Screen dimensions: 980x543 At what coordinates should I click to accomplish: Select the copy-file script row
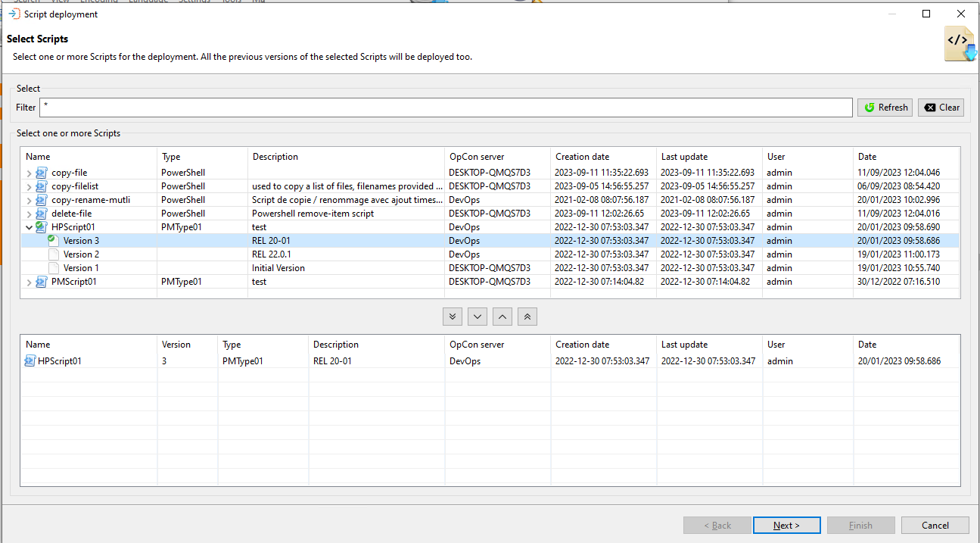tap(490, 173)
